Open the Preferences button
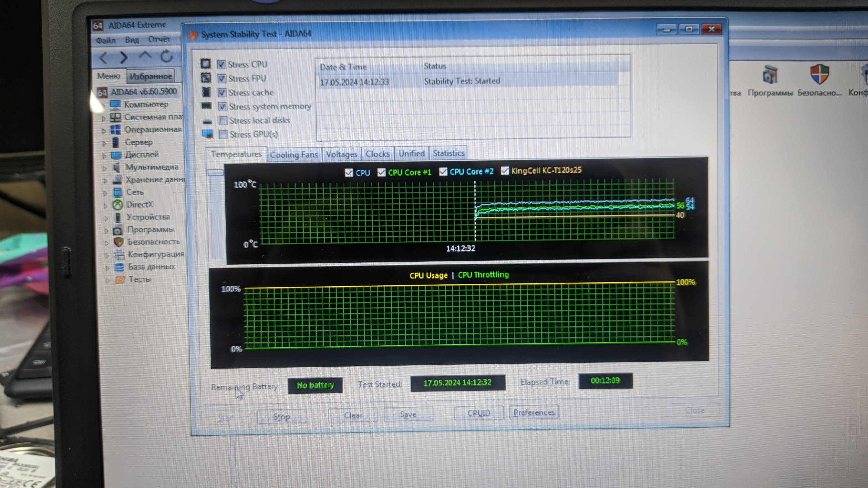The image size is (868, 488). [534, 412]
